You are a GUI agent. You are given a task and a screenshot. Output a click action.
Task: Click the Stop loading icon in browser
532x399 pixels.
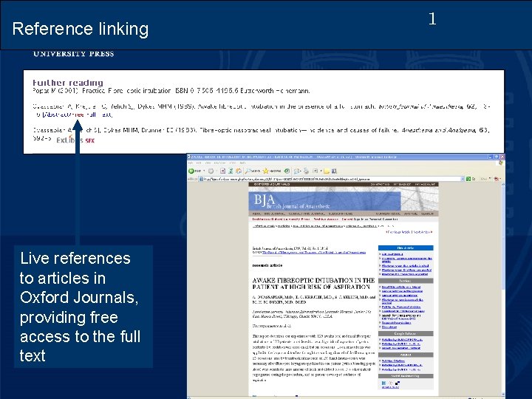[222, 171]
